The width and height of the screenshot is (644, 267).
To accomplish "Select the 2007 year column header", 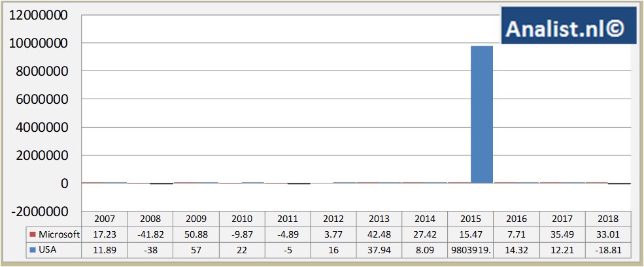I will point(105,219).
